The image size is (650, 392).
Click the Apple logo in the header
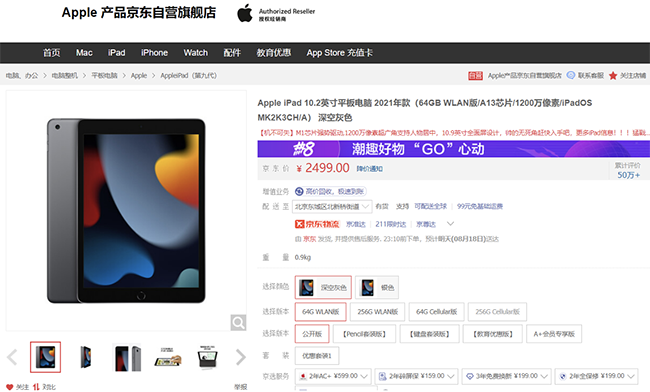(245, 13)
